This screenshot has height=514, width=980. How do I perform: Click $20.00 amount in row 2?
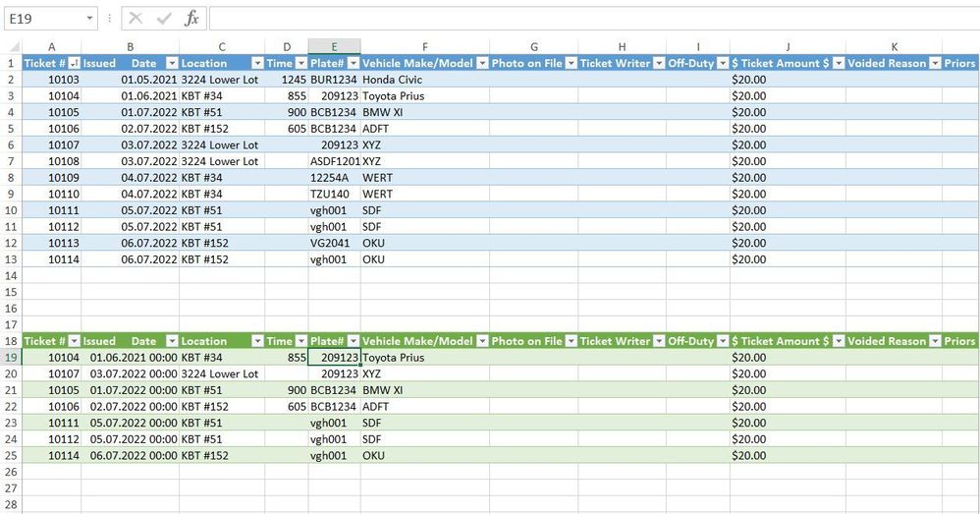click(788, 80)
